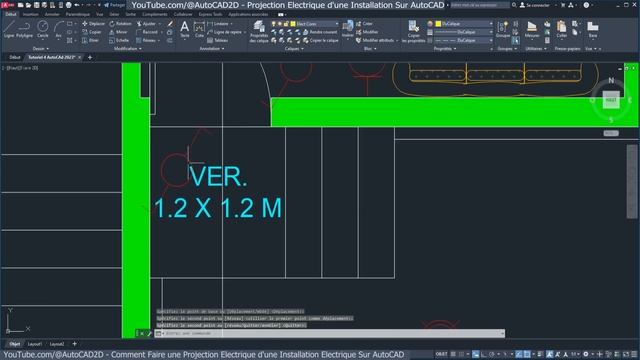Screen dimensions: 640x360
Task: Click the Ajuster (trim) tool
Action: click(147, 24)
